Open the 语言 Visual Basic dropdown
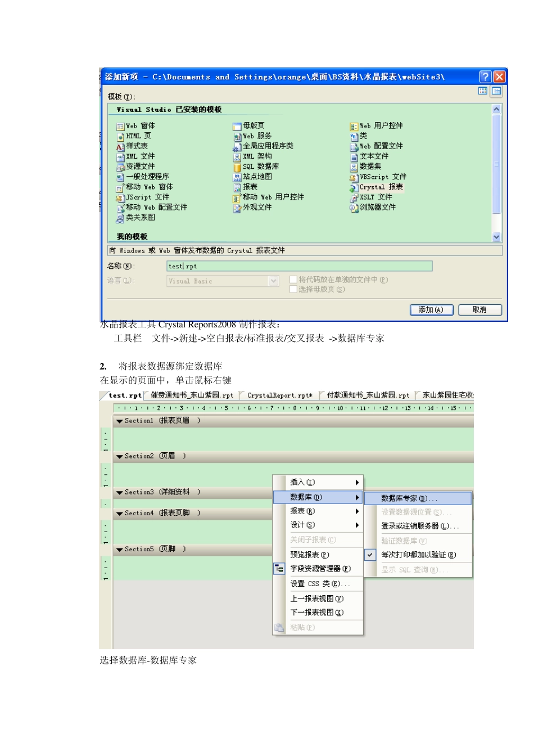The image size is (534, 756). click(273, 281)
